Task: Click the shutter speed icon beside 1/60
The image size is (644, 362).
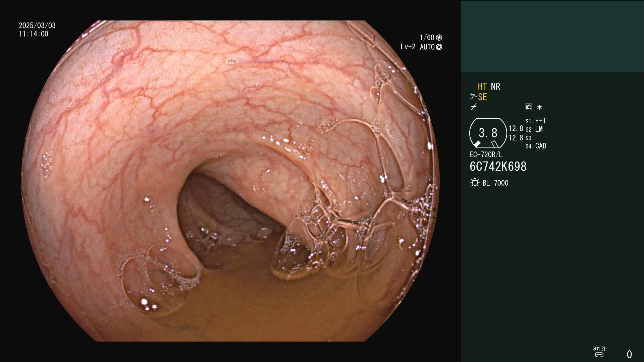Action: pyautogui.click(x=439, y=38)
